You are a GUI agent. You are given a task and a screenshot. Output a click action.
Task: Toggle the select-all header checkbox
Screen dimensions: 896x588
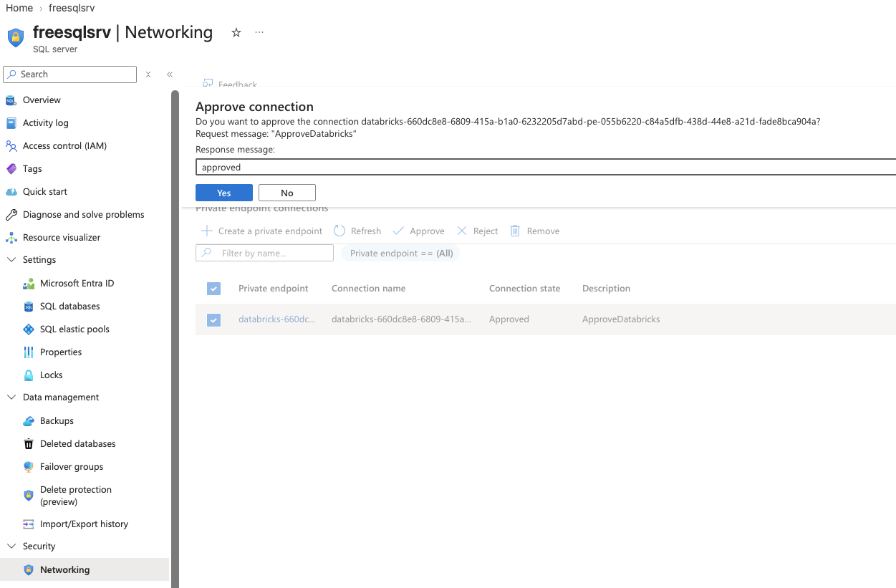[x=213, y=289]
